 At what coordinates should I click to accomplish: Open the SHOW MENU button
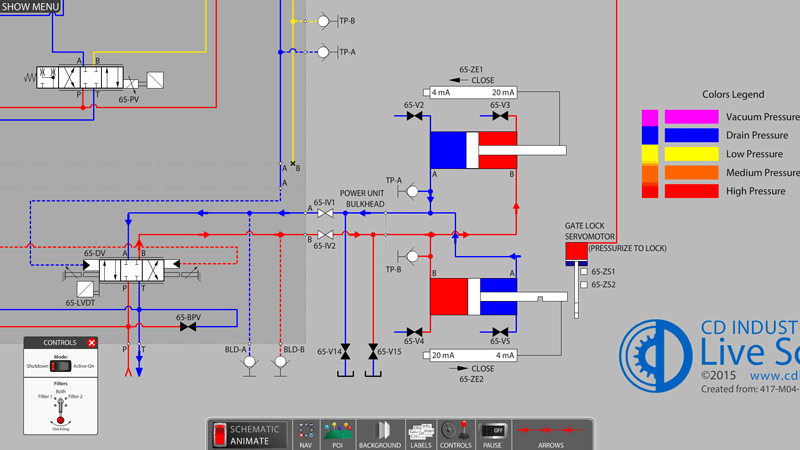point(31,7)
